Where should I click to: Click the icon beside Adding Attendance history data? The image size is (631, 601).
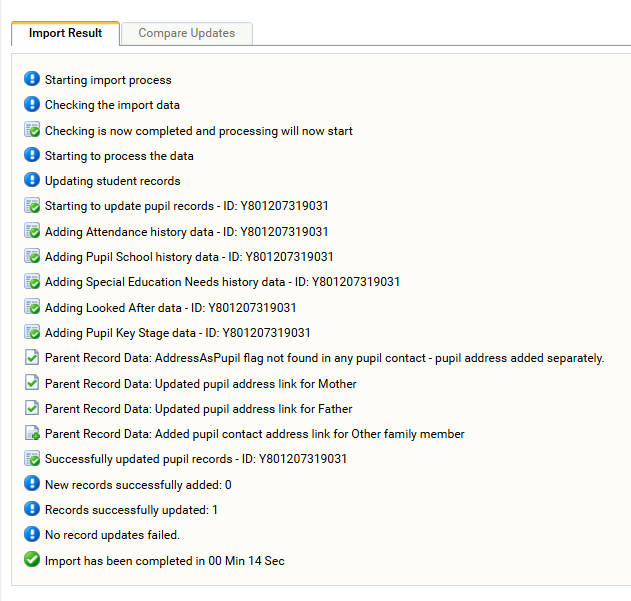32,231
